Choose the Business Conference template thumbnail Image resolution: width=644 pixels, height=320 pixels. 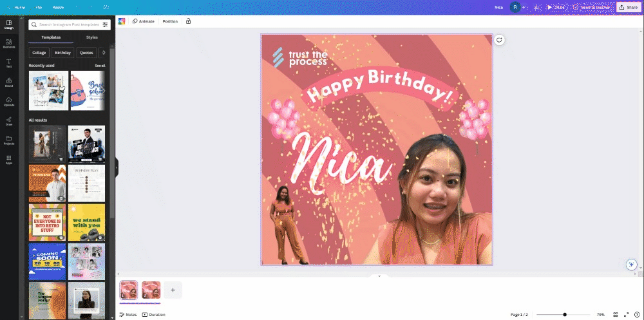tap(87, 144)
